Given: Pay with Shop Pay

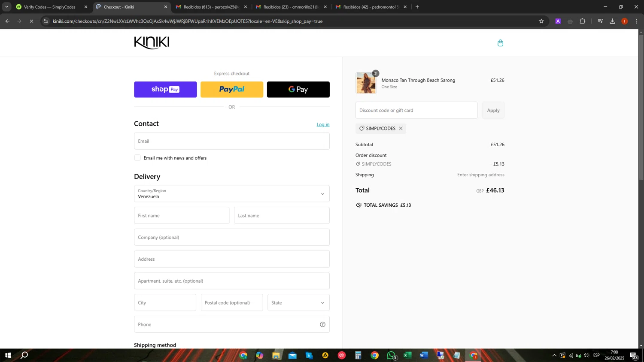Looking at the screenshot, I should [x=165, y=90].
